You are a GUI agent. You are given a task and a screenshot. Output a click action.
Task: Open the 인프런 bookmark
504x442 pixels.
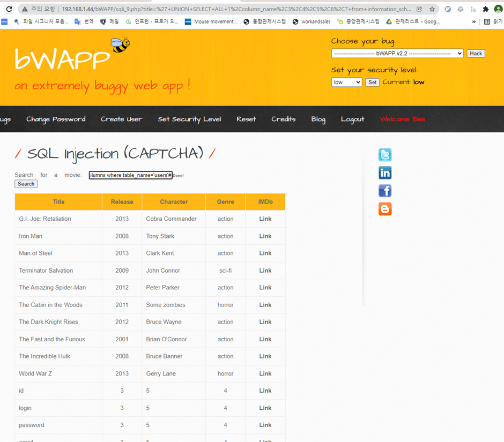tap(152, 21)
